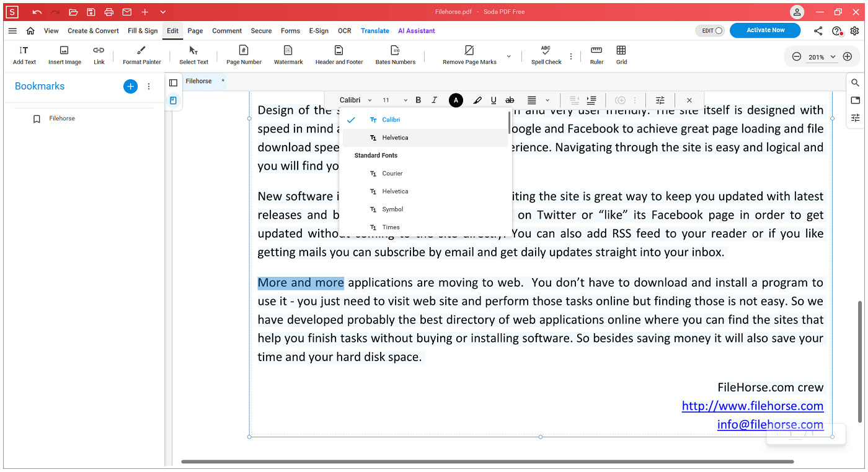This screenshot has height=472, width=868.
Task: Zoom out with the minus icon
Action: click(797, 56)
